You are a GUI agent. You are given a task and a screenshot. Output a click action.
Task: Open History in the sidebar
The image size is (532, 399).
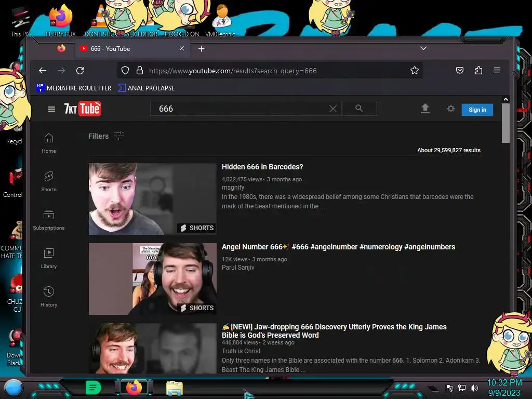point(49,297)
